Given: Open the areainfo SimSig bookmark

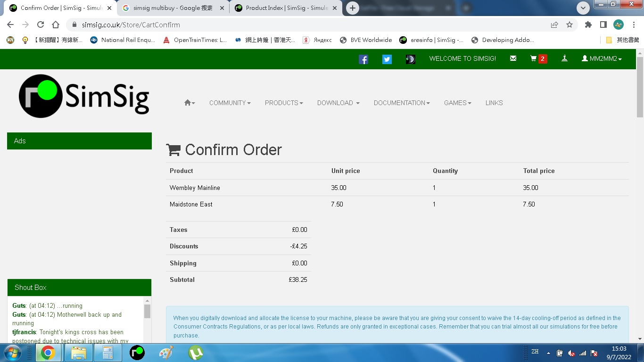Looking at the screenshot, I should (x=431, y=40).
